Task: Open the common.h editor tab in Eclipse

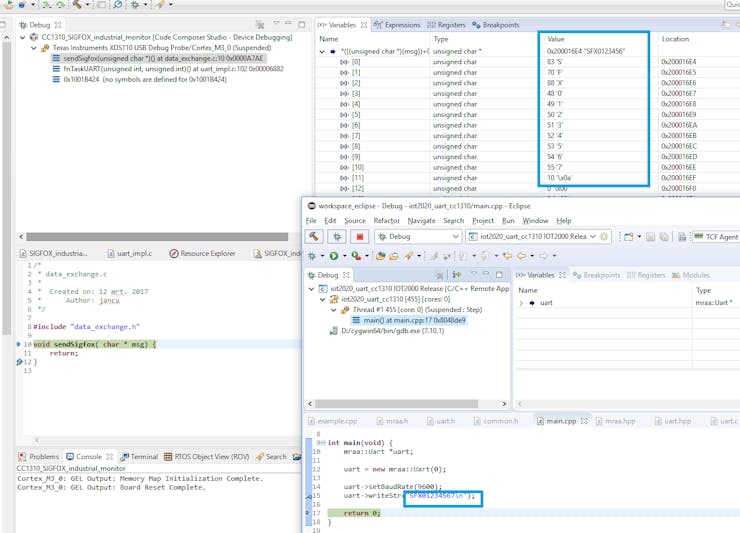Action: pos(496,421)
